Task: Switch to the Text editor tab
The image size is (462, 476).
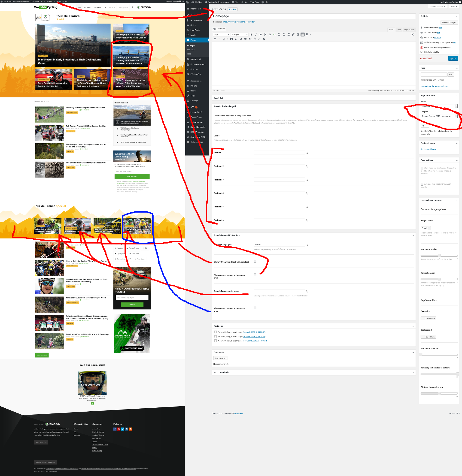Action: (x=399, y=29)
